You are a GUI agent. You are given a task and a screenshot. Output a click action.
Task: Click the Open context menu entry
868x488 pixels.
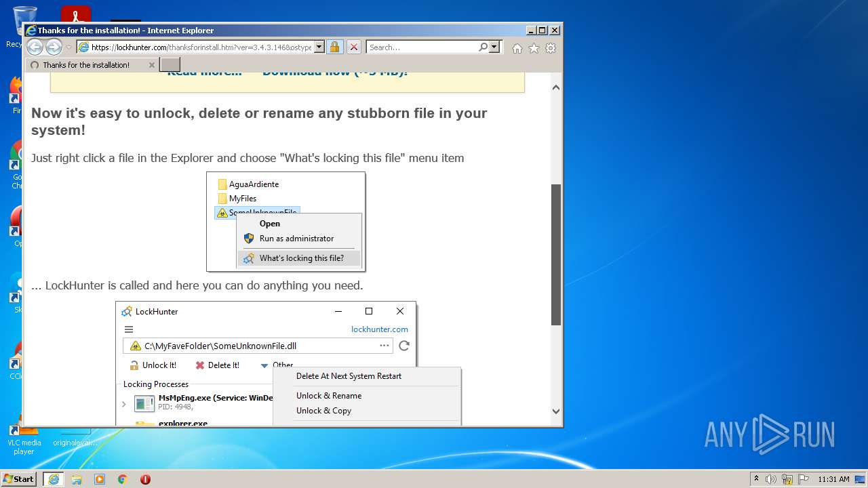click(x=269, y=224)
